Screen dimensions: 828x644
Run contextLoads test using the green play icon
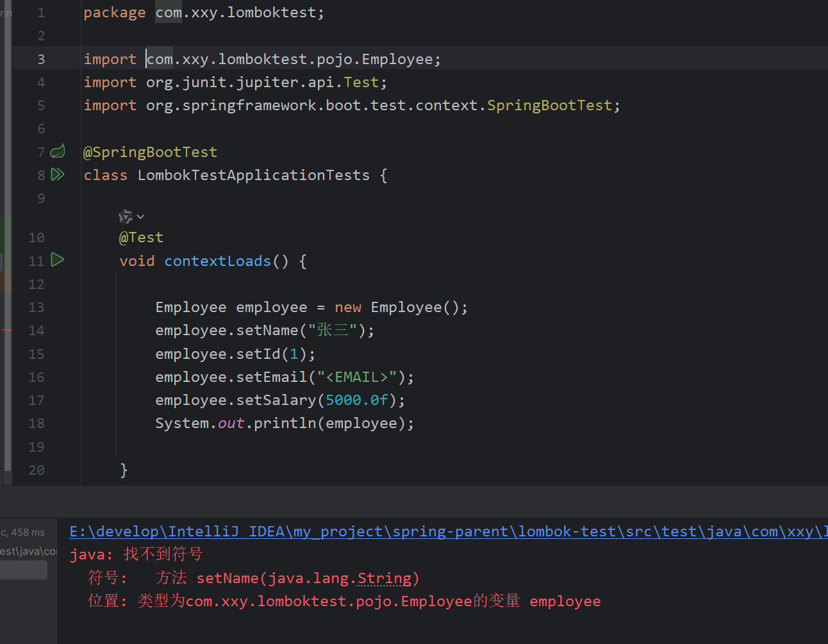(58, 260)
